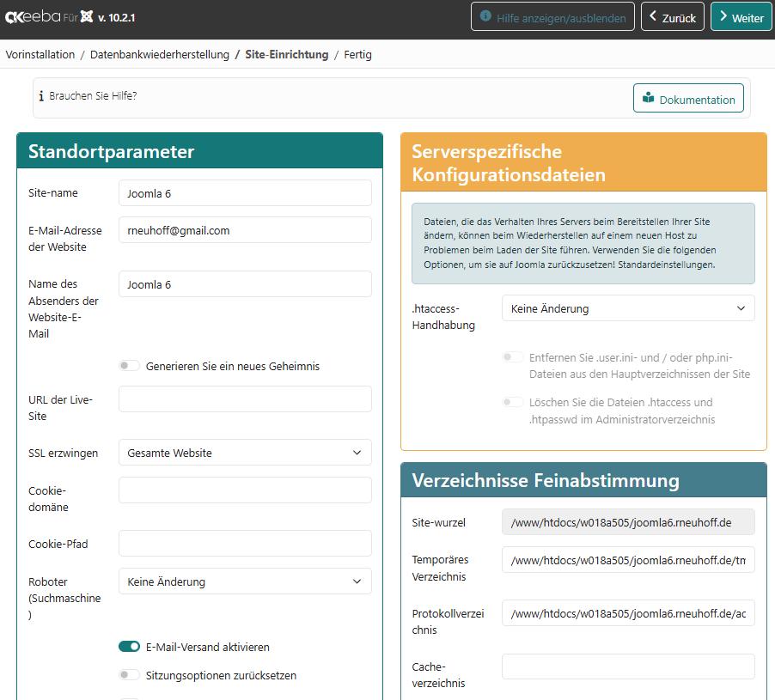The height and width of the screenshot is (700, 775).
Task: Click the Joomla icon beside version number
Action: tap(86, 16)
